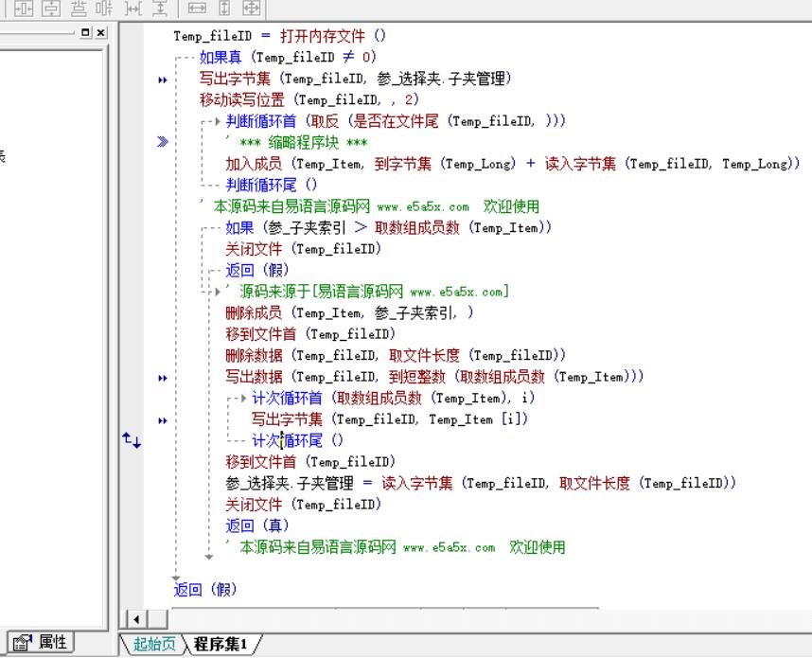Click 返回 (假) inside the 如果 block
812x658 pixels.
[256, 270]
